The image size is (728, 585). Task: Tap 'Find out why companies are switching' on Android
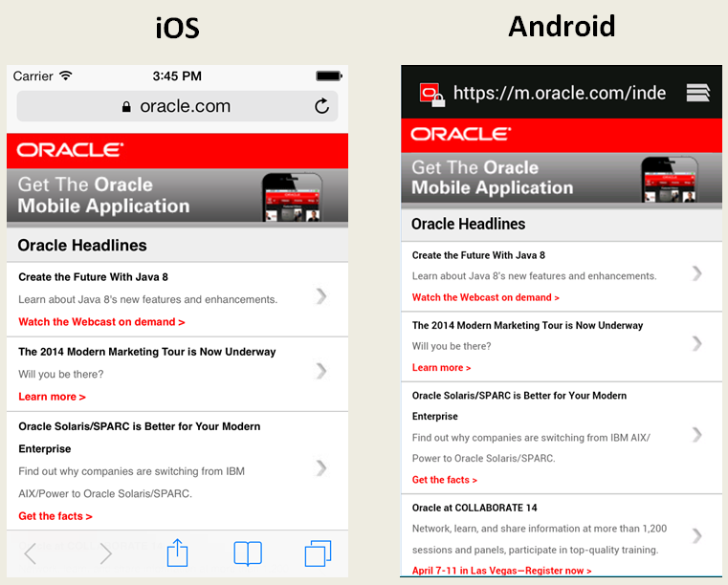coord(531,447)
